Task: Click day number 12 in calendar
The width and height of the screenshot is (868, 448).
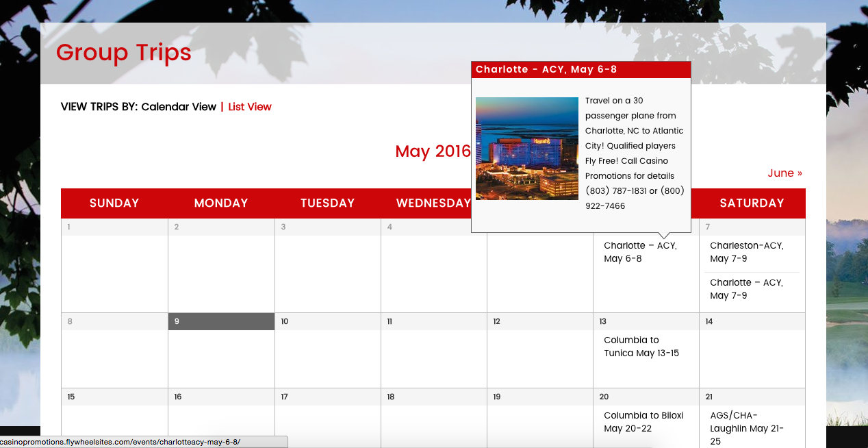Action: (497, 321)
